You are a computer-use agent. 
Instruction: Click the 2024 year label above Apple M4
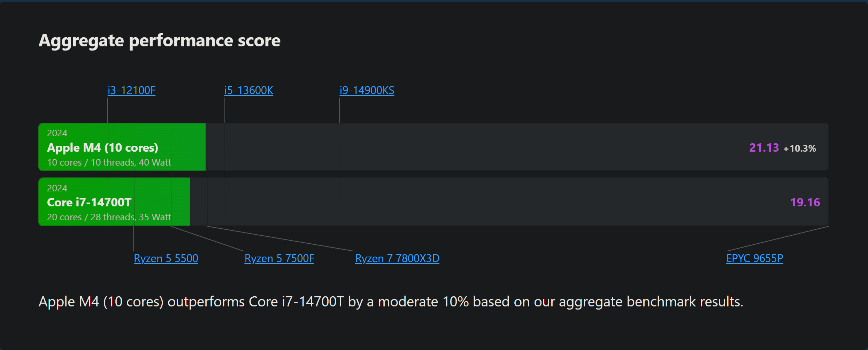coord(57,133)
